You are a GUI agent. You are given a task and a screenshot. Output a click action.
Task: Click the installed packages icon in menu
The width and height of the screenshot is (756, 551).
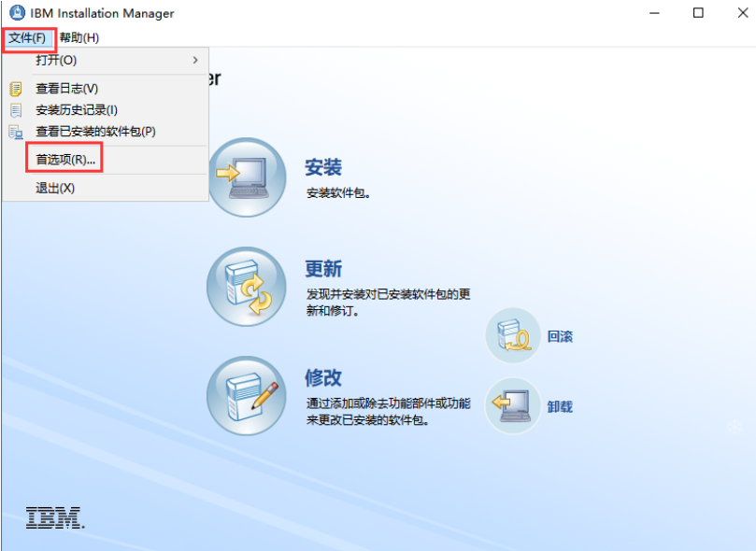tap(16, 132)
